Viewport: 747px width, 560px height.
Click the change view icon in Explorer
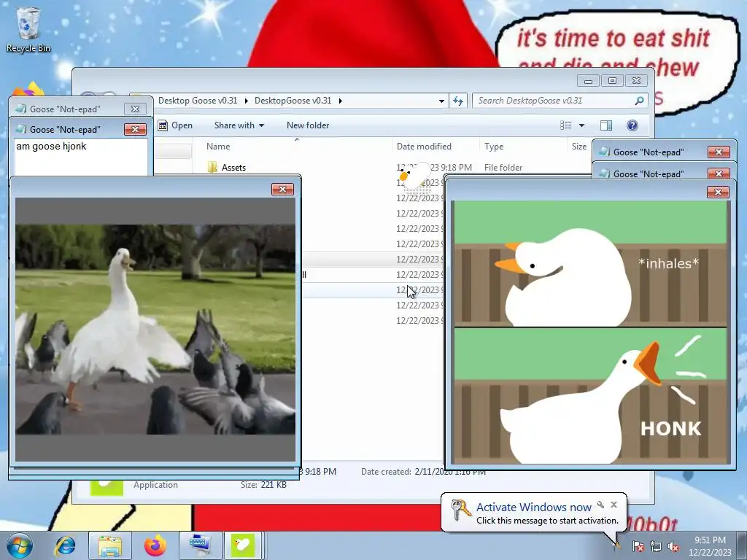click(x=566, y=125)
